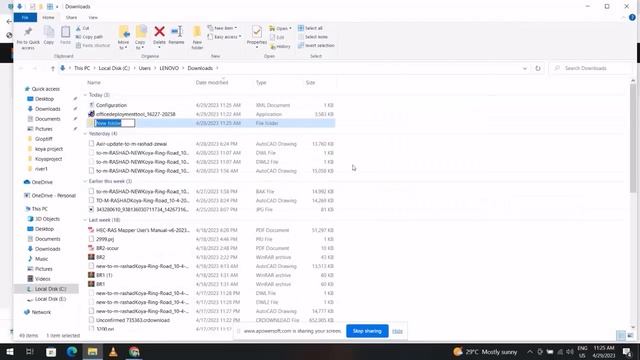This screenshot has width=640, height=360.
Task: Collapse the Last week group
Action: [85, 220]
